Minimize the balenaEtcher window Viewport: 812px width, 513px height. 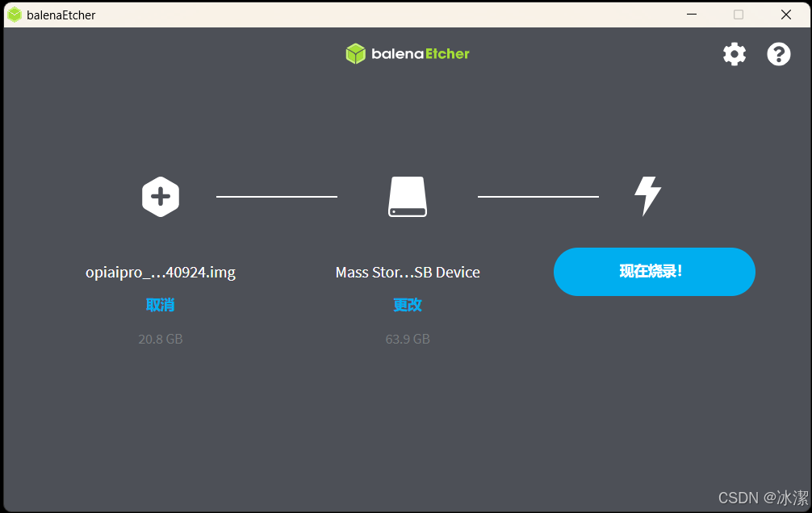click(692, 15)
